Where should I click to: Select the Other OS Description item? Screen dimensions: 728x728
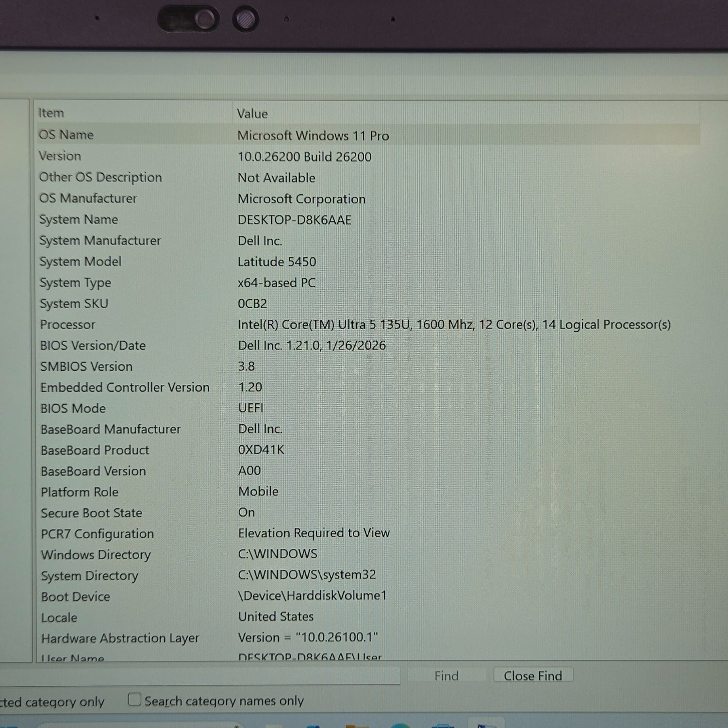[100, 177]
